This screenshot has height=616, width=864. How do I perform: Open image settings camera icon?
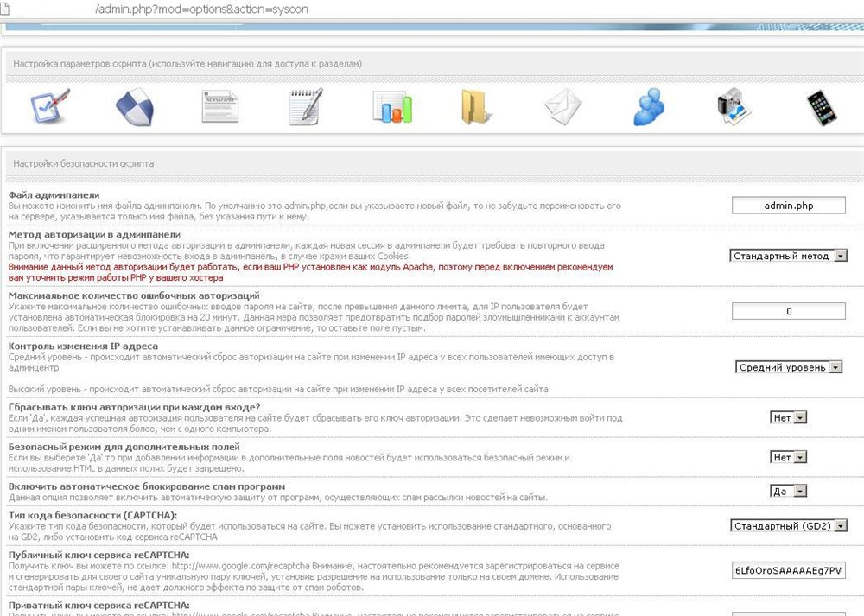click(734, 107)
